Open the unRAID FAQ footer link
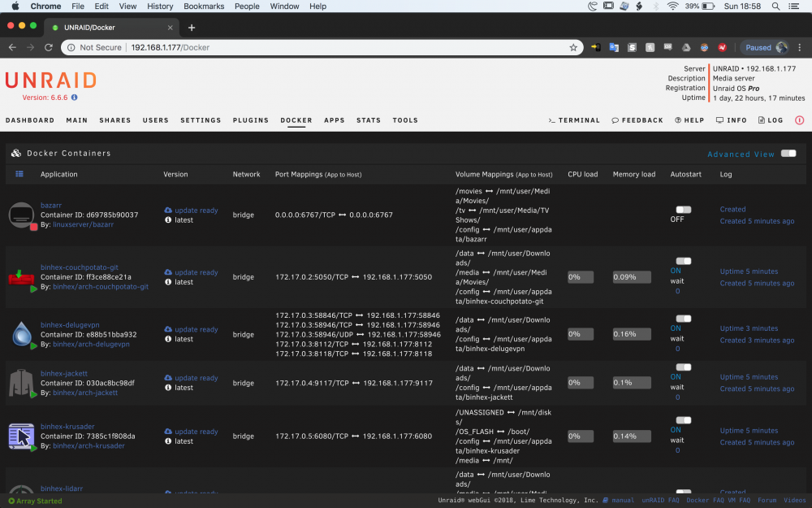 660,500
